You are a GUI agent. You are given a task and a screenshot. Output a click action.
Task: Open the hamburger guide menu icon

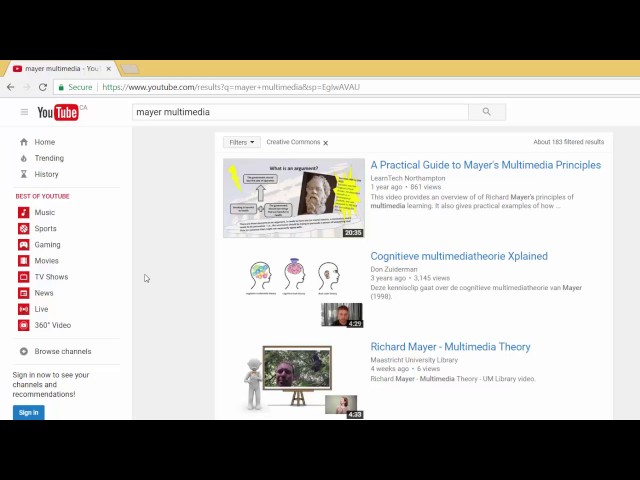point(24,112)
